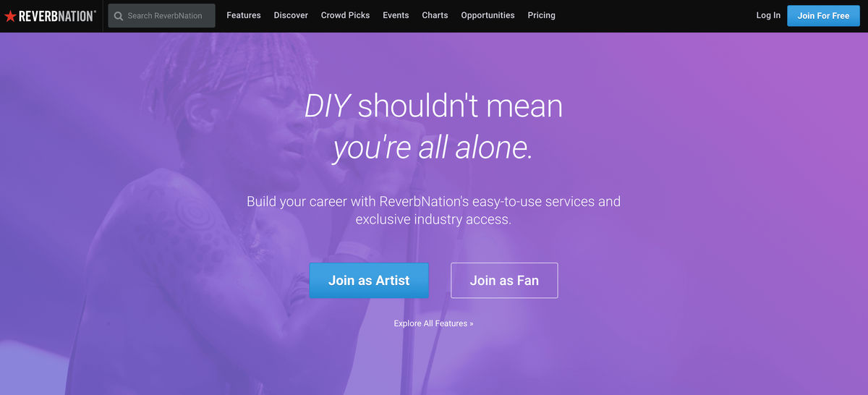The image size is (868, 395).
Task: Click the italic 'you're all alone.' headline line
Action: coord(433,148)
